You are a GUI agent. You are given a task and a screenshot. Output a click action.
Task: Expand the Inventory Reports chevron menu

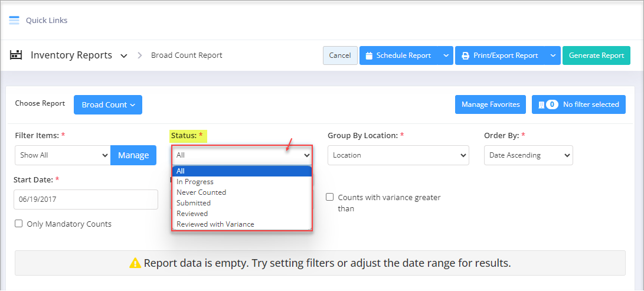[x=124, y=56]
